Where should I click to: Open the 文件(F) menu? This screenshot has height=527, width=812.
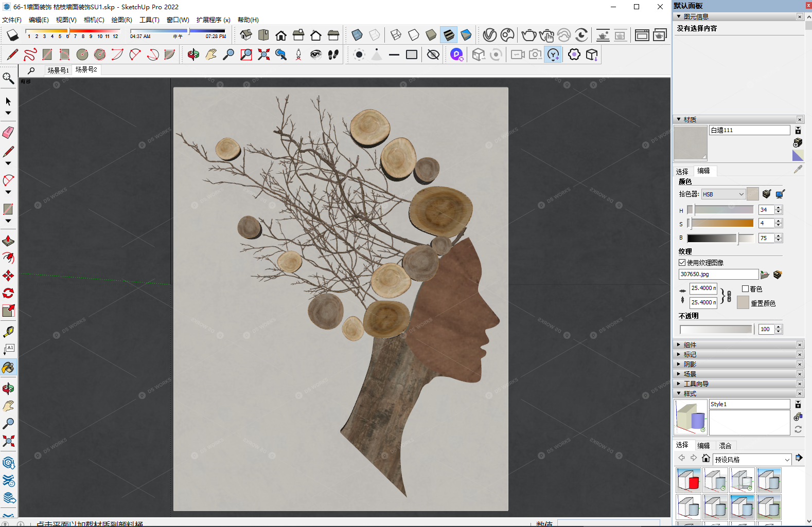[12, 20]
